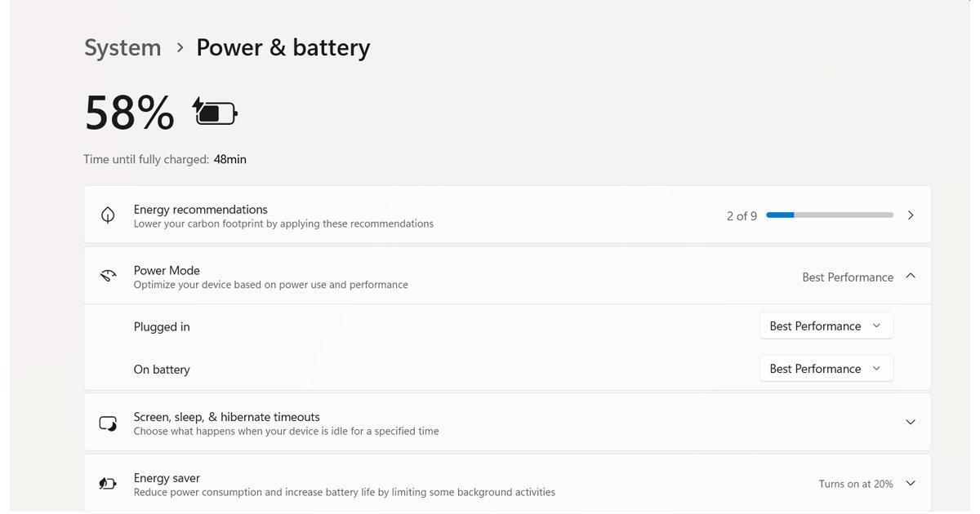Collapse the Power Mode section
The height and width of the screenshot is (514, 980).
[911, 276]
